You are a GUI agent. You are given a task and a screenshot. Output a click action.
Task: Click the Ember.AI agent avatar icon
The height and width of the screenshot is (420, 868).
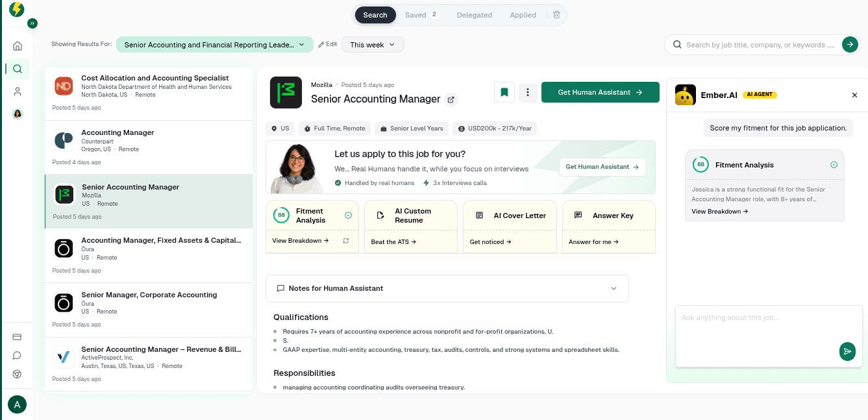point(686,95)
